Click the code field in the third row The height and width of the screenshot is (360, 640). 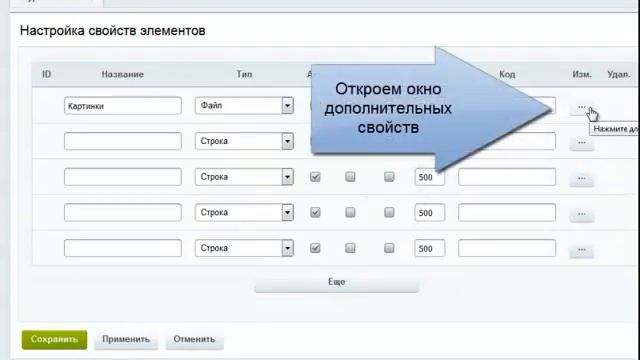click(507, 177)
